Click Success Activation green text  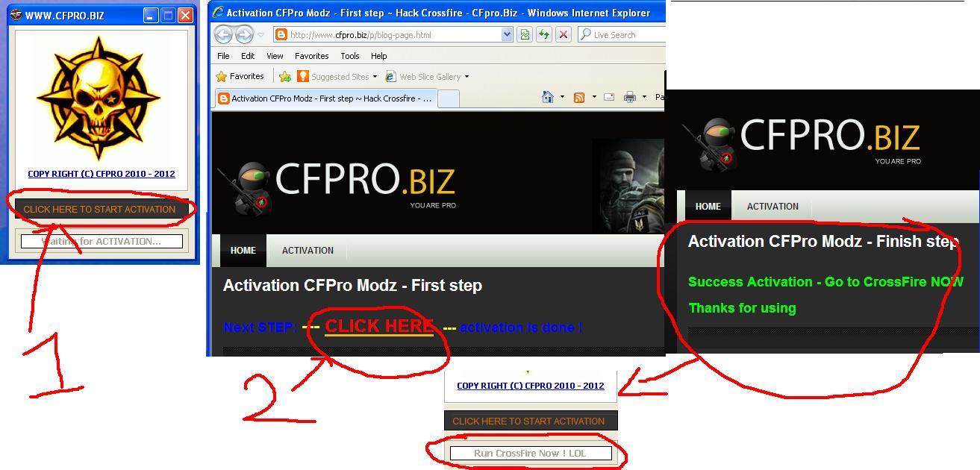click(825, 282)
